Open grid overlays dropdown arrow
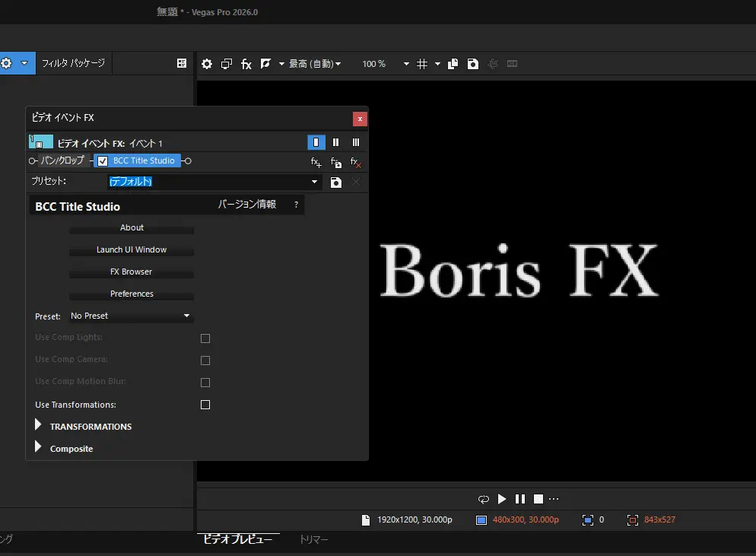This screenshot has height=556, width=756. coord(438,64)
